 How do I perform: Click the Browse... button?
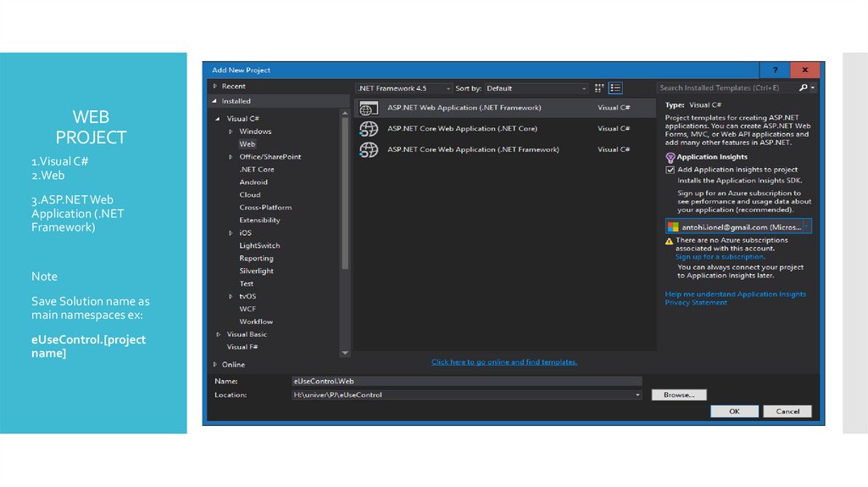pyautogui.click(x=679, y=395)
